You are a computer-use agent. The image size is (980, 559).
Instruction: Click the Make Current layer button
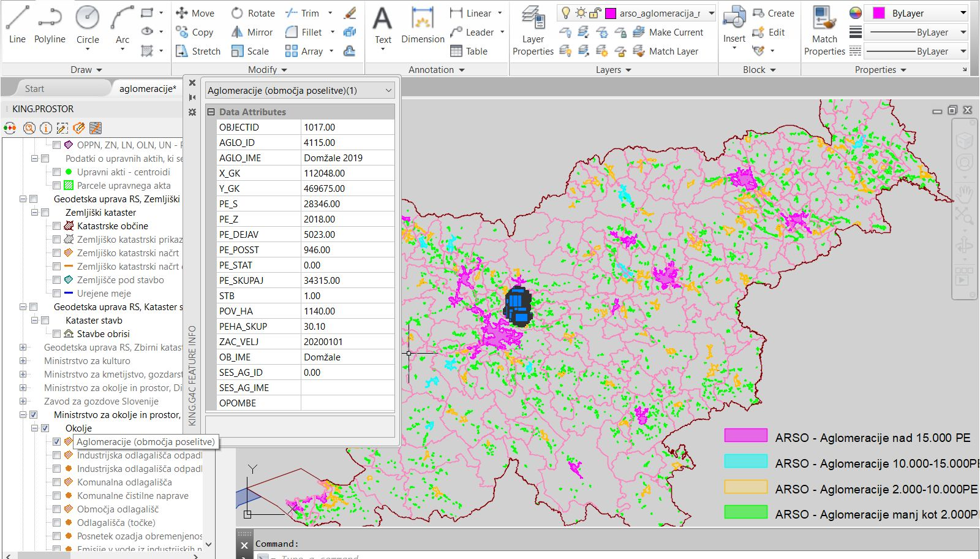pos(668,32)
